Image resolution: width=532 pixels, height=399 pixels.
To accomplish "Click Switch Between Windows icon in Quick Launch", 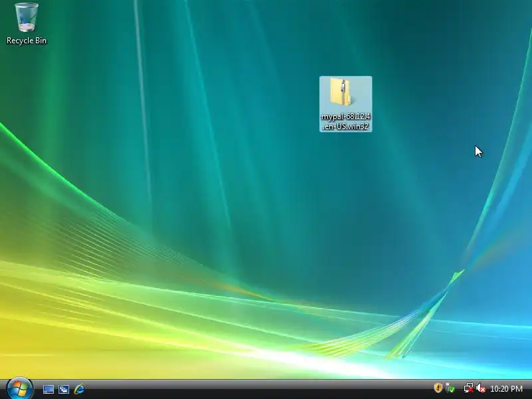I will coord(63,389).
